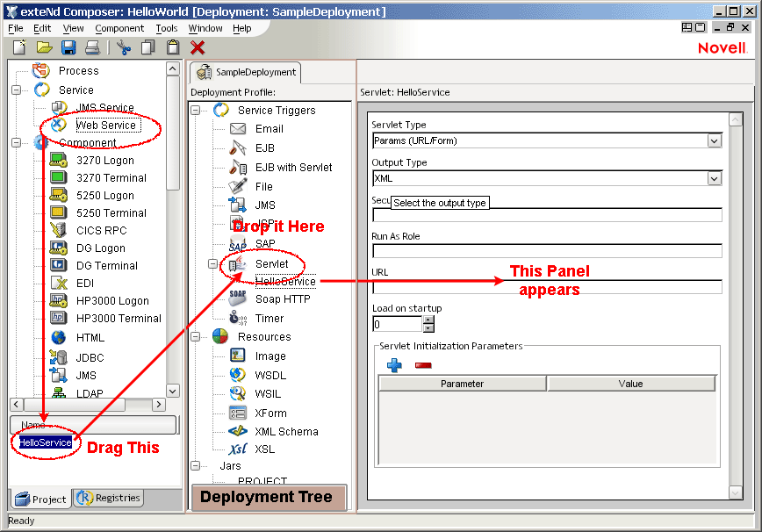Viewport: 762px width, 532px height.
Task: Click the XSL resource icon
Action: [x=238, y=449]
